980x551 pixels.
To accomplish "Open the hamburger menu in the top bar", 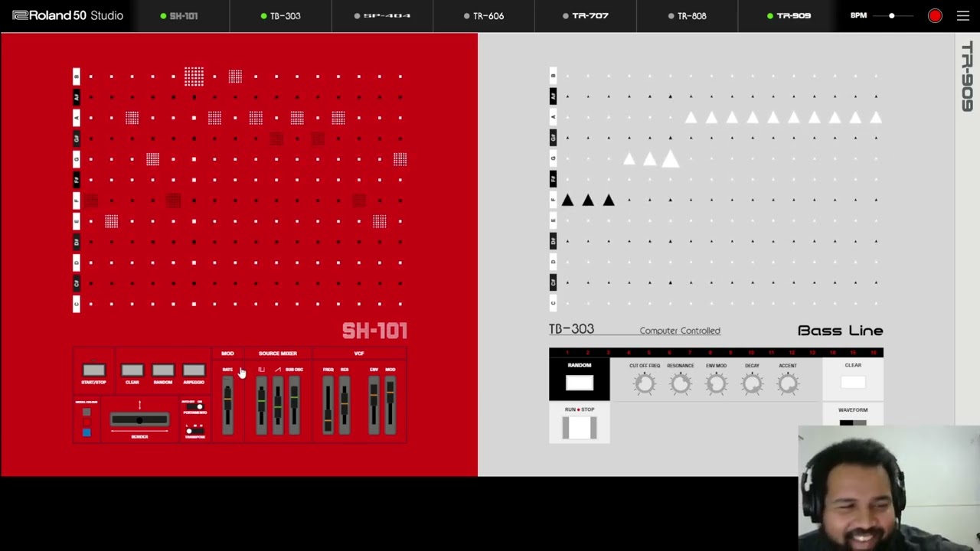I will [963, 15].
